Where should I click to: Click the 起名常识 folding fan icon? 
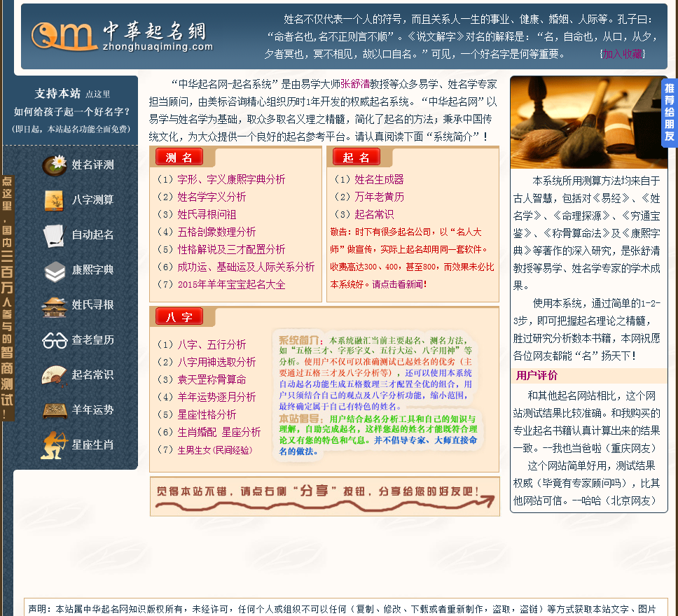click(55, 374)
